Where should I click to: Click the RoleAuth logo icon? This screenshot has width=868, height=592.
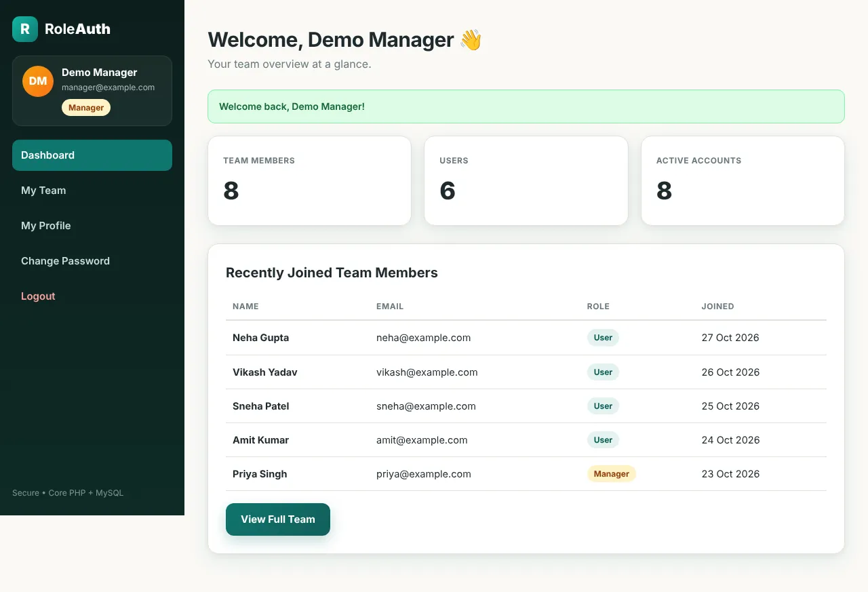point(25,29)
